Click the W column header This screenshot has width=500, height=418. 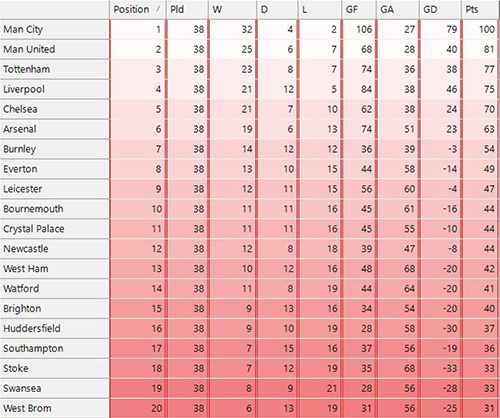click(232, 9)
